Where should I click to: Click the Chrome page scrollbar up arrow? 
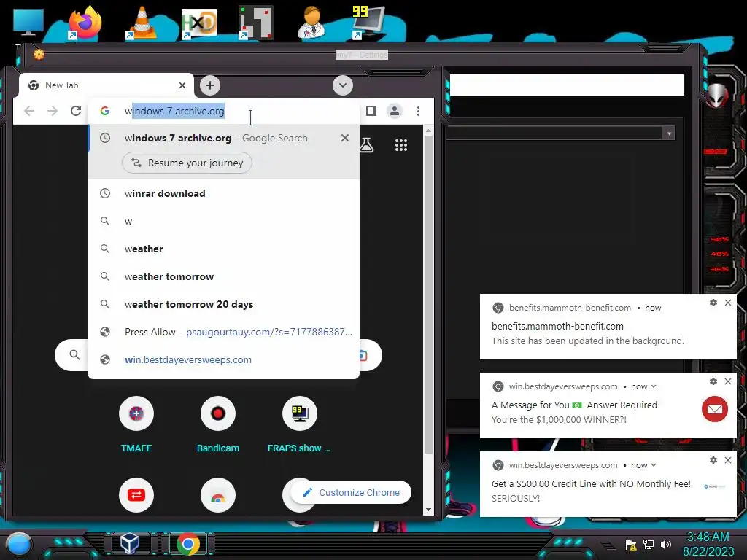pyautogui.click(x=428, y=131)
